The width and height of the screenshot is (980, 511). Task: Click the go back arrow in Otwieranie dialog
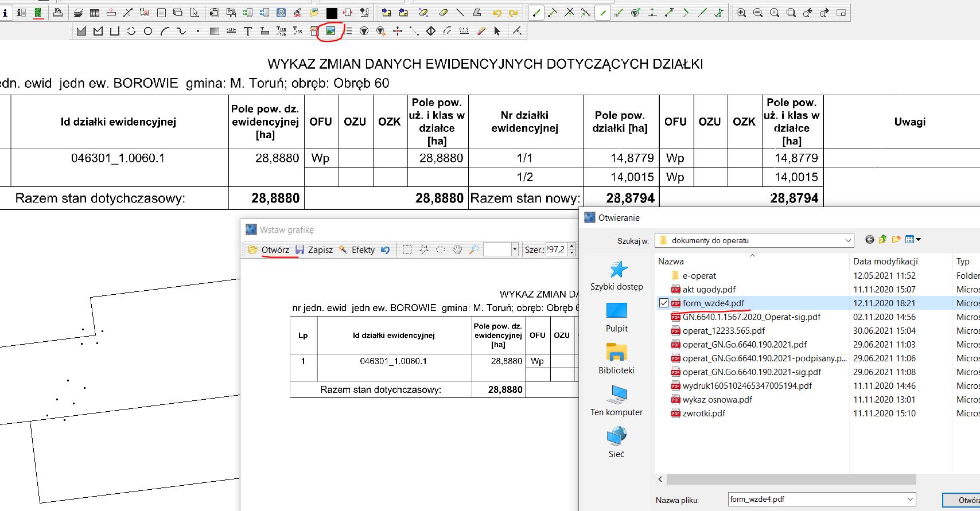(x=870, y=240)
